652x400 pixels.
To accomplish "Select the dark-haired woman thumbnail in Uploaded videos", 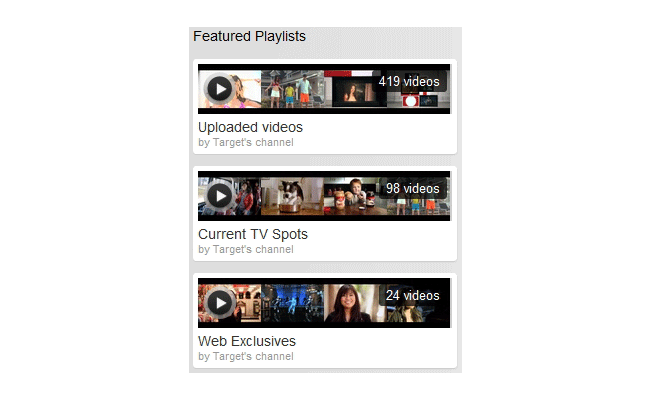I will coord(355,89).
